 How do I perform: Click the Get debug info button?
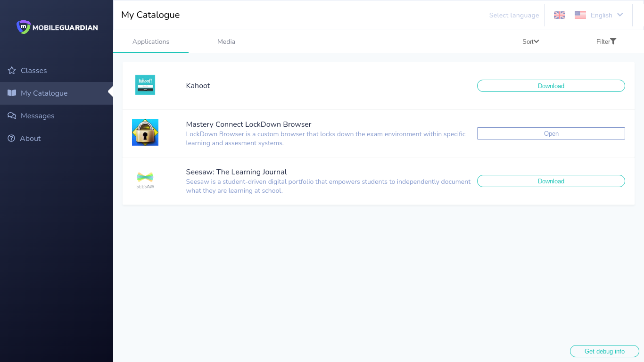(x=604, y=351)
